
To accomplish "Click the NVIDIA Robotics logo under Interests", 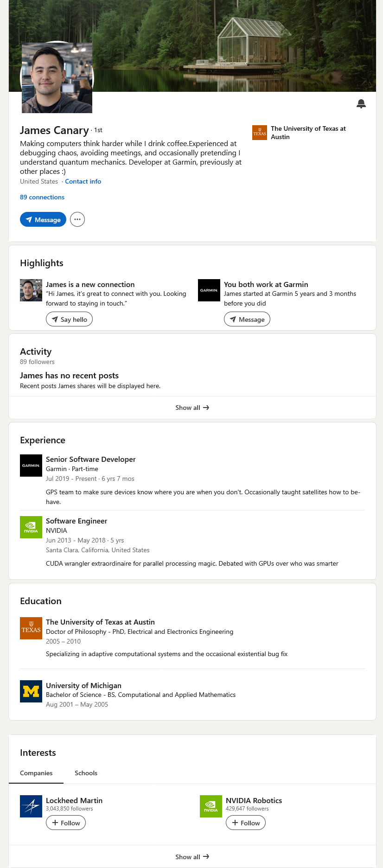I will (211, 806).
